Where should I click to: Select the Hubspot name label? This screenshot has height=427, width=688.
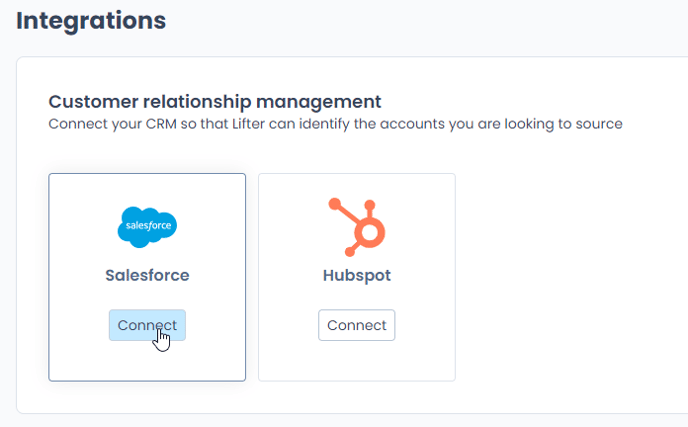357,276
